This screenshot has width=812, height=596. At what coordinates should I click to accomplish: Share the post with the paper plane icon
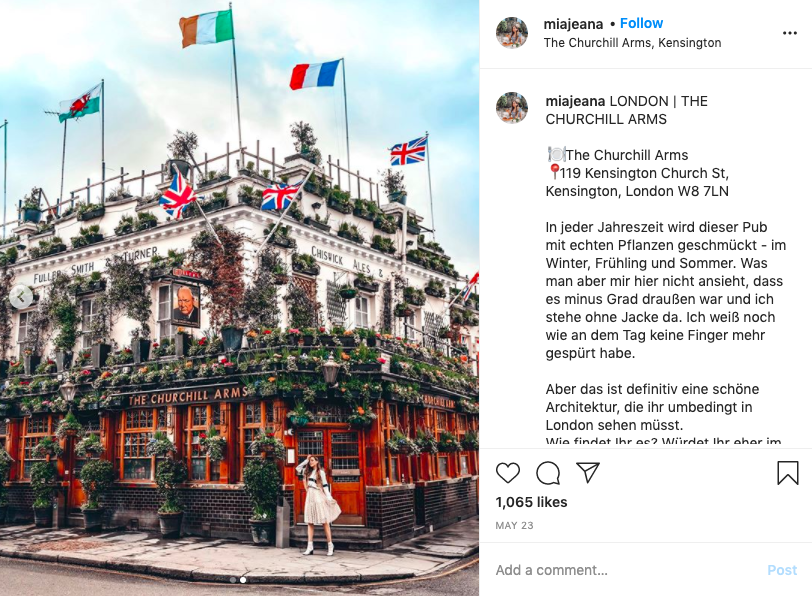588,472
